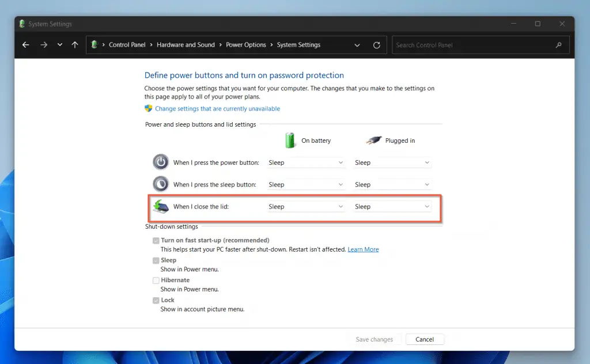Click inside the Search Control Panel field

[472, 45]
